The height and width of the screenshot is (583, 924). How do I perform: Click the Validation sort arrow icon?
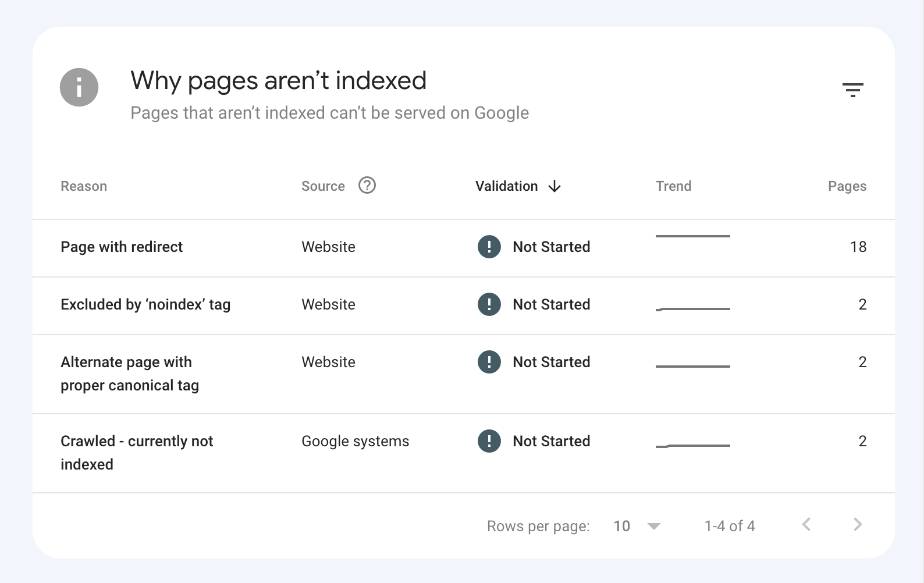555,186
